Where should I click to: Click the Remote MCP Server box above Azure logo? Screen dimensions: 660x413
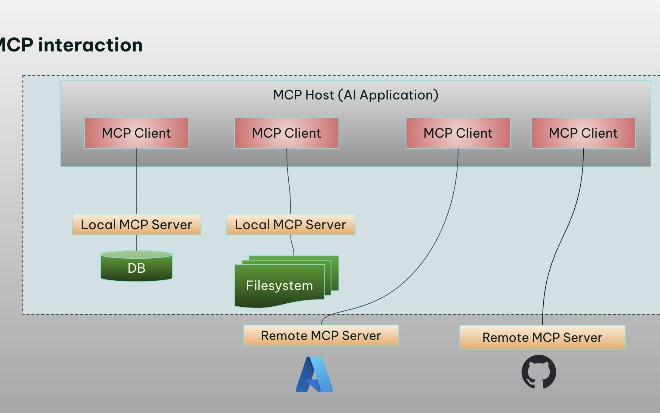click(x=321, y=336)
